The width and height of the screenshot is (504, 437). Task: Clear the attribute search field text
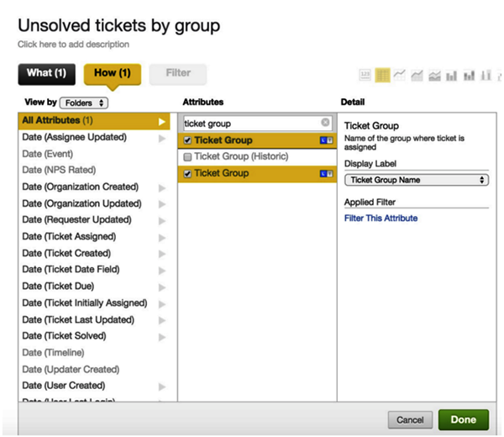(x=326, y=123)
